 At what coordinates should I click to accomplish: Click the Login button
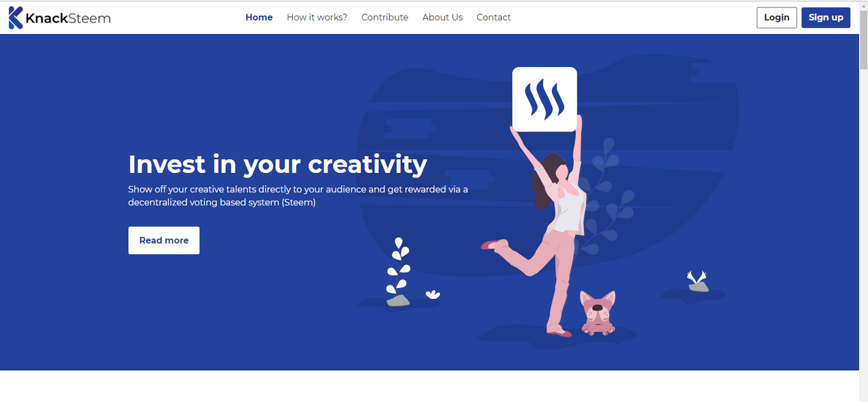(776, 18)
